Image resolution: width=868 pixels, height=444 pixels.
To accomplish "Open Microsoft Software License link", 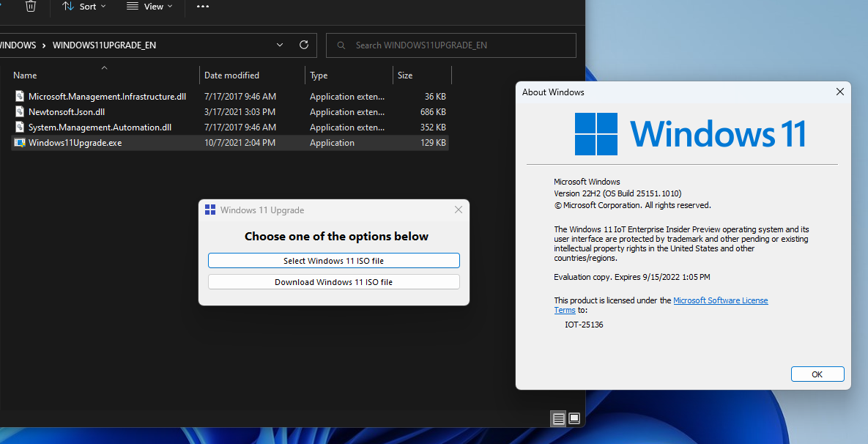I will coord(720,300).
